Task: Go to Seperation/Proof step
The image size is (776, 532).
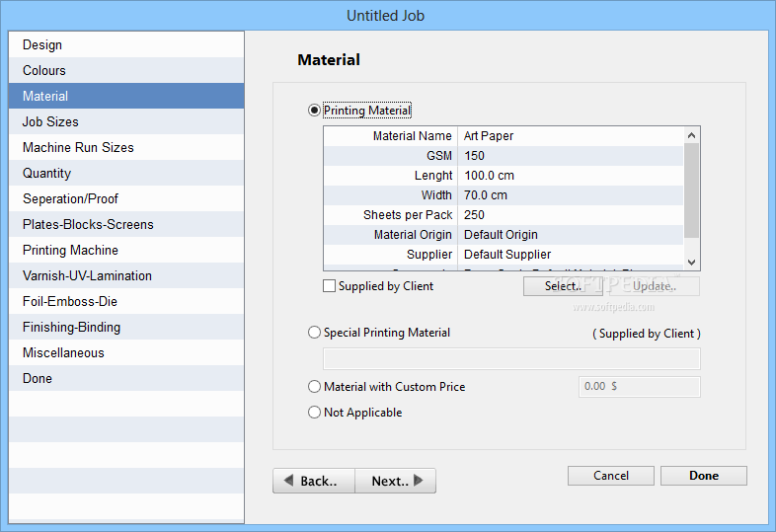Action: click(x=126, y=198)
